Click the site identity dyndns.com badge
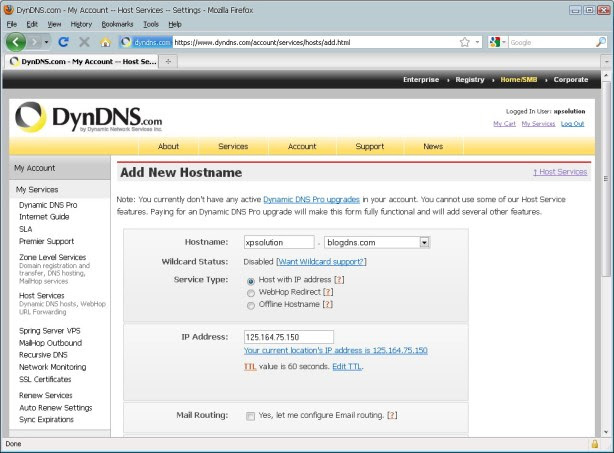The image size is (614, 453). tap(146, 42)
